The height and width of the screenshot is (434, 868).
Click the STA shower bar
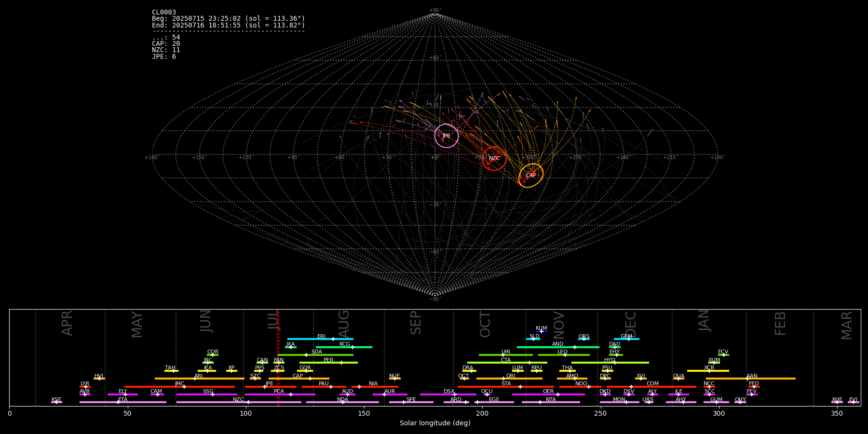(x=506, y=386)
